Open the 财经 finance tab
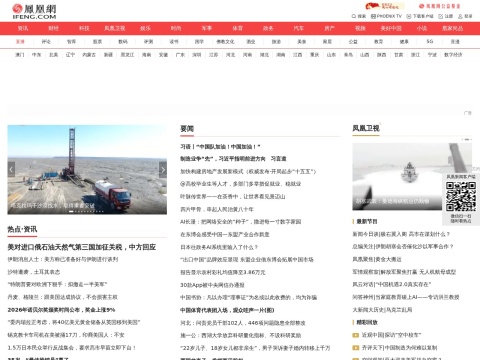The width and height of the screenshot is (480, 360). coord(53,28)
